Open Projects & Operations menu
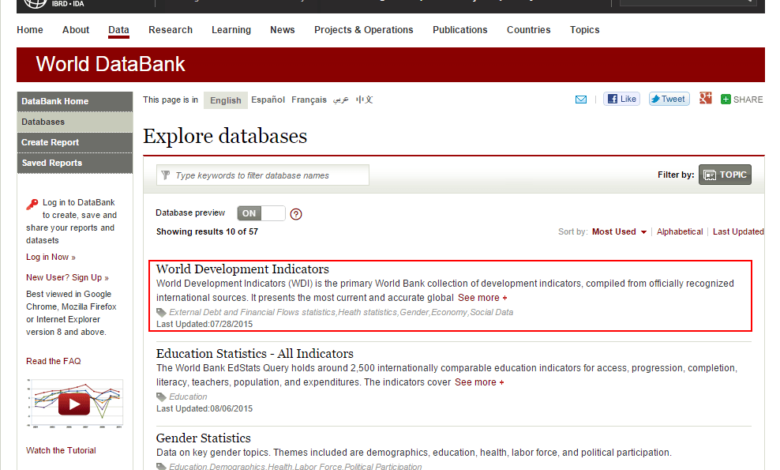Viewport: 780px width, 470px height. 364,30
